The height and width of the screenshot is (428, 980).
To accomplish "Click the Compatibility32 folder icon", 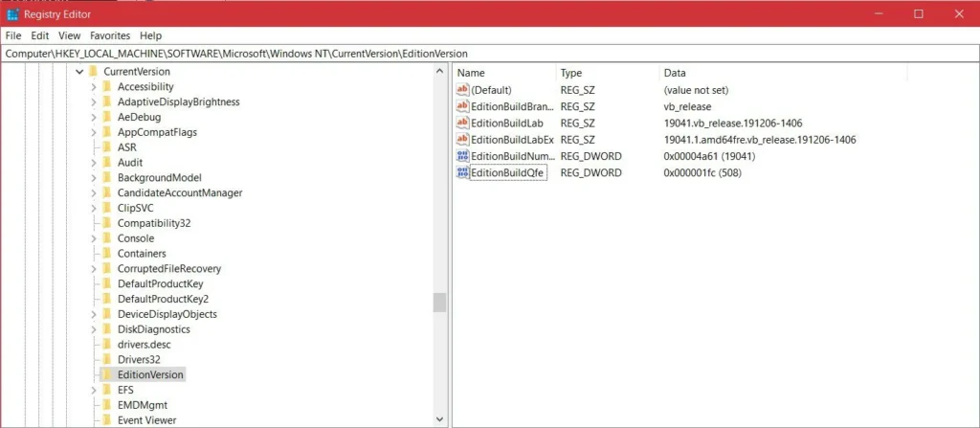I will (107, 223).
